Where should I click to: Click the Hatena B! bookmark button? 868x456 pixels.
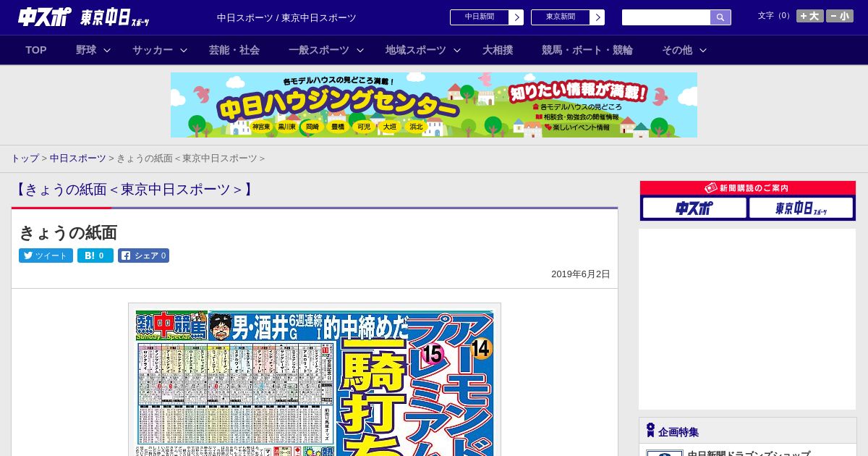[95, 256]
